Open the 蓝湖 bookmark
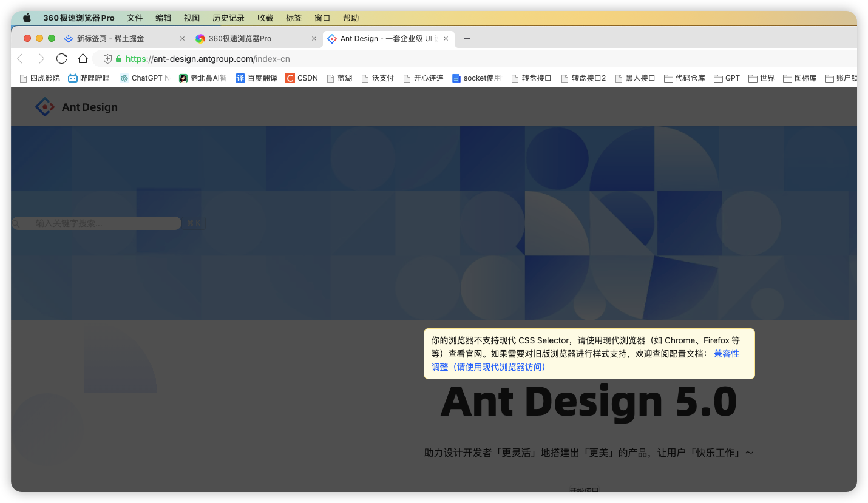Viewport: 868px width, 503px height. [x=339, y=78]
